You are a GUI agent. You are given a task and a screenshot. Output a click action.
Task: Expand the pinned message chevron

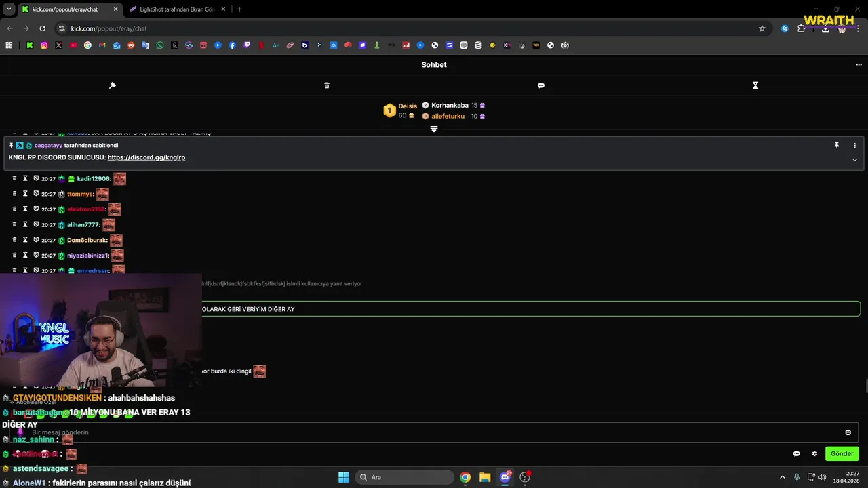tap(854, 160)
